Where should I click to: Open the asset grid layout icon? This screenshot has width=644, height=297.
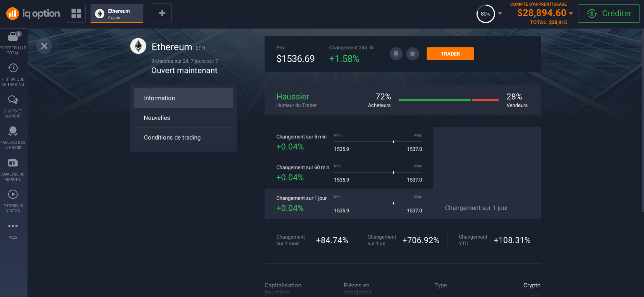pyautogui.click(x=76, y=13)
